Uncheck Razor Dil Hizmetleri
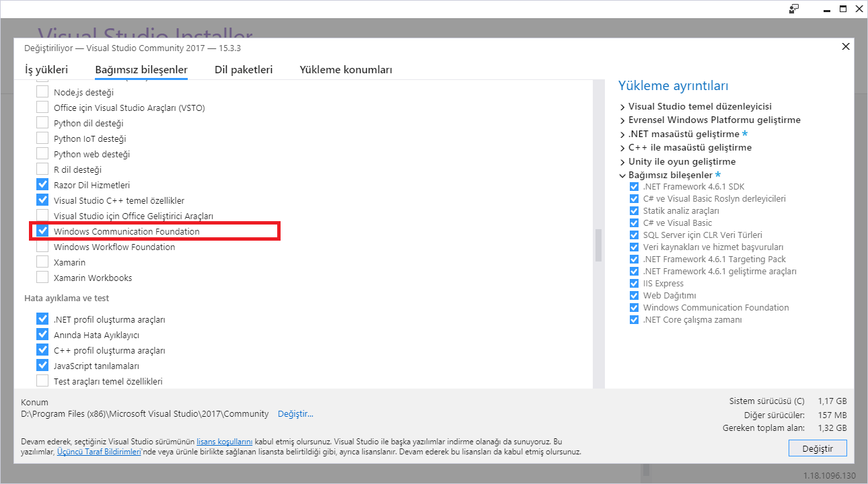This screenshot has width=868, height=484. 42,185
